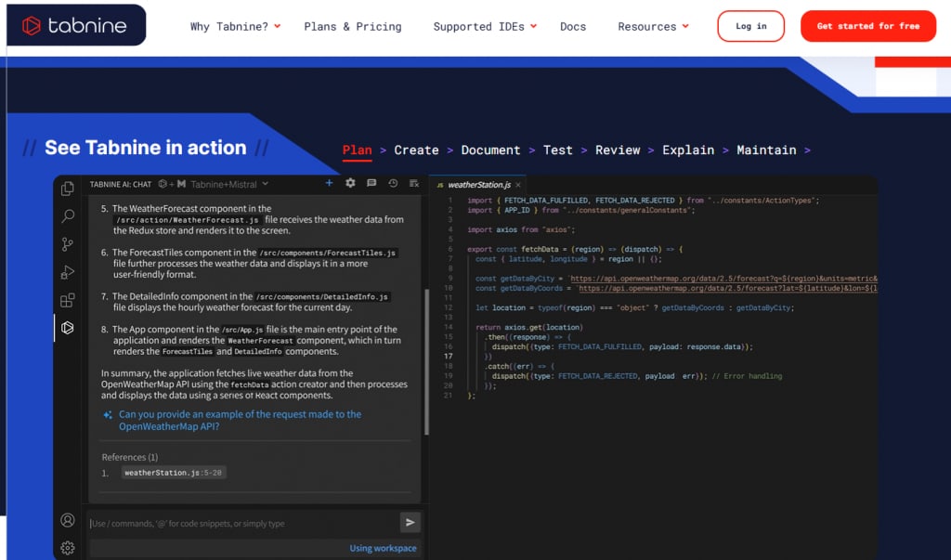This screenshot has height=560, width=951.
Task: Open Plans & Pricing page
Action: [x=352, y=27]
